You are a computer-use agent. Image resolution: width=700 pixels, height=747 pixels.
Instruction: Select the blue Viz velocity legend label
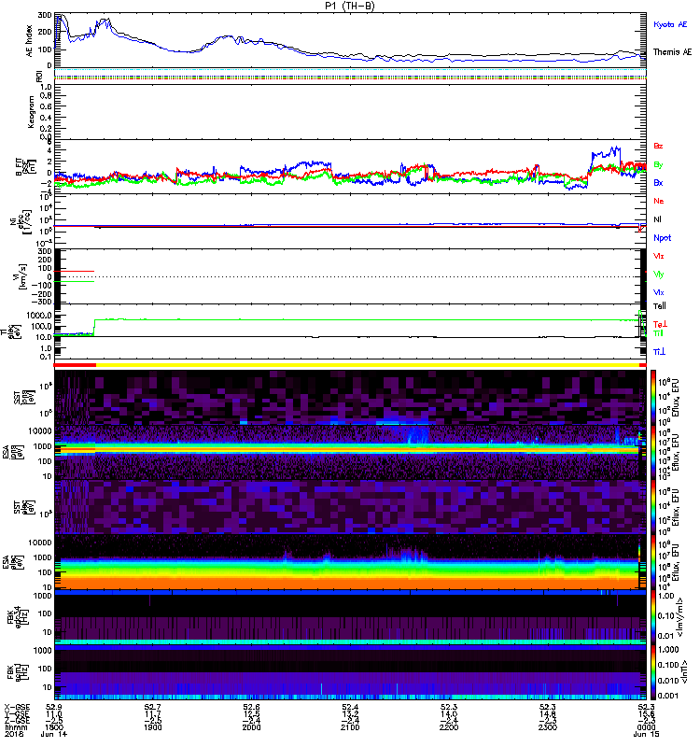659,292
